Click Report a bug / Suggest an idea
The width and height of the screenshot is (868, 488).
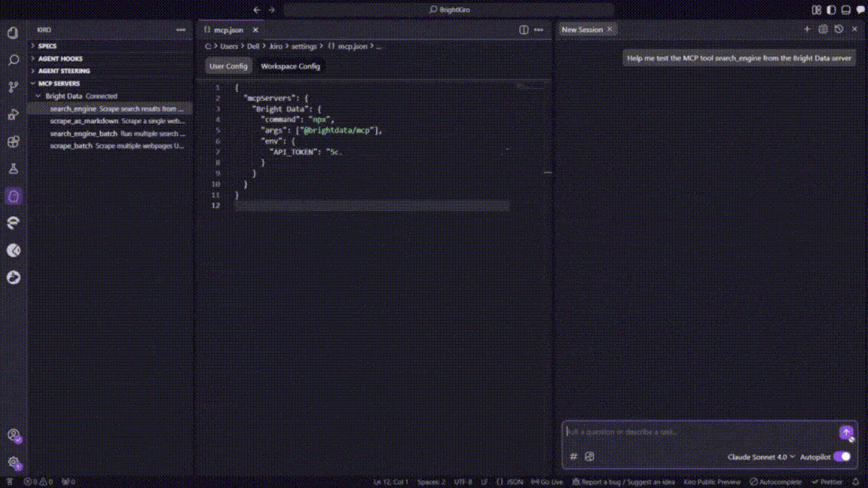click(623, 482)
